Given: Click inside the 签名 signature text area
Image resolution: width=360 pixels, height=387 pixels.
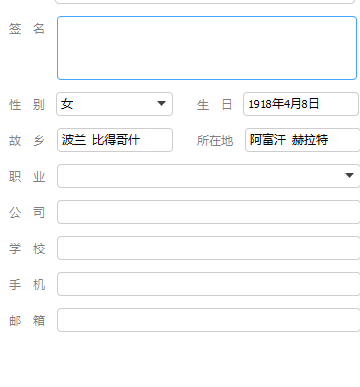Looking at the screenshot, I should [207, 48].
